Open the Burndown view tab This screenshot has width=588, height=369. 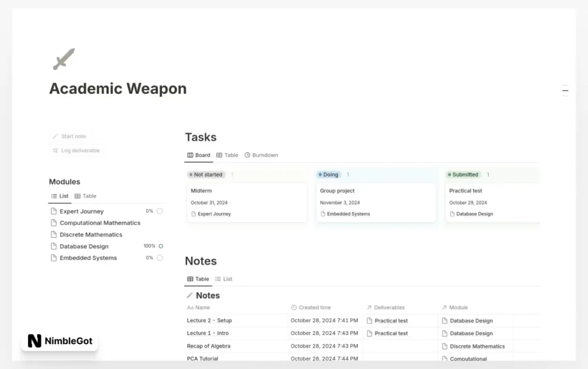(261, 155)
